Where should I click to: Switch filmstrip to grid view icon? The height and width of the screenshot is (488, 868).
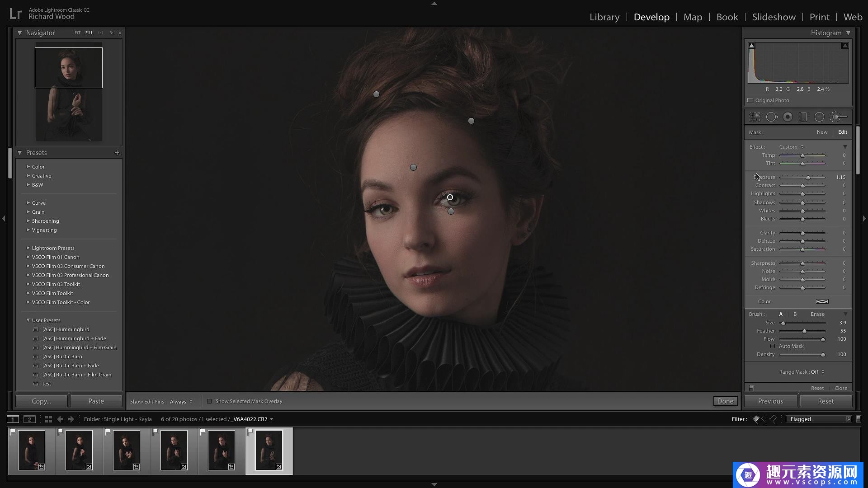click(48, 419)
